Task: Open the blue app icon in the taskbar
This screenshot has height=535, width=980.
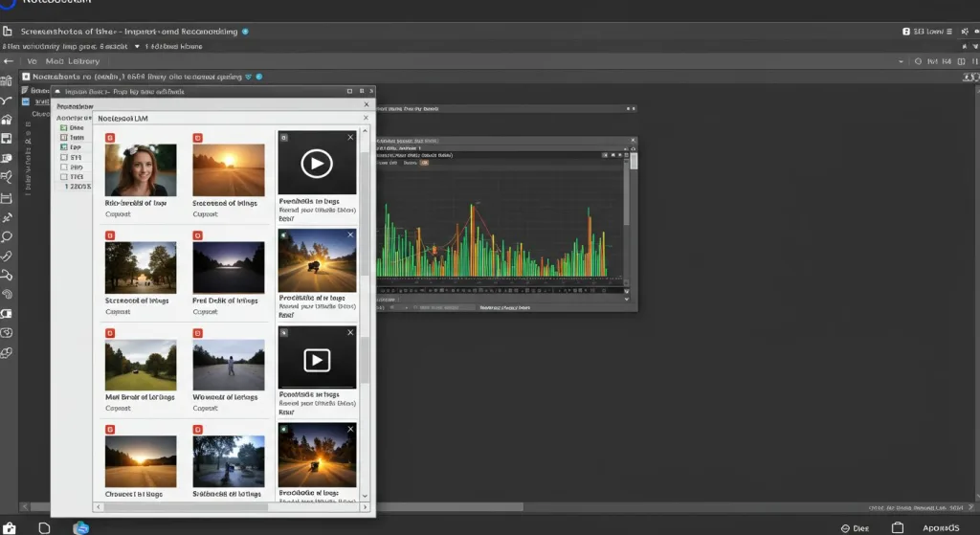Action: tap(80, 528)
